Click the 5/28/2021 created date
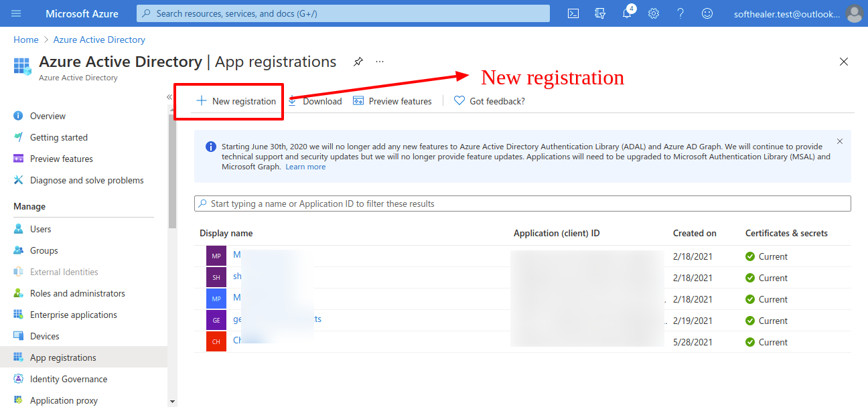Viewport: 868px width, 407px height. tap(692, 342)
